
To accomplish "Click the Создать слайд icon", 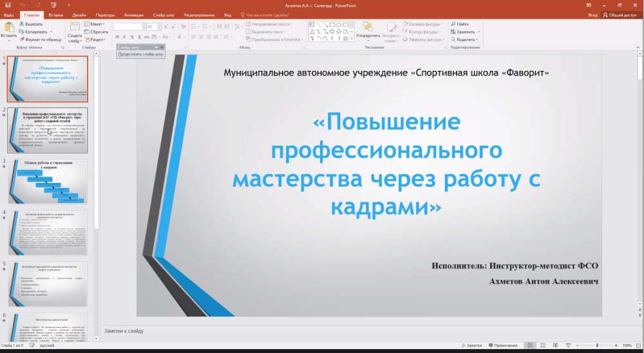I will click(x=74, y=26).
